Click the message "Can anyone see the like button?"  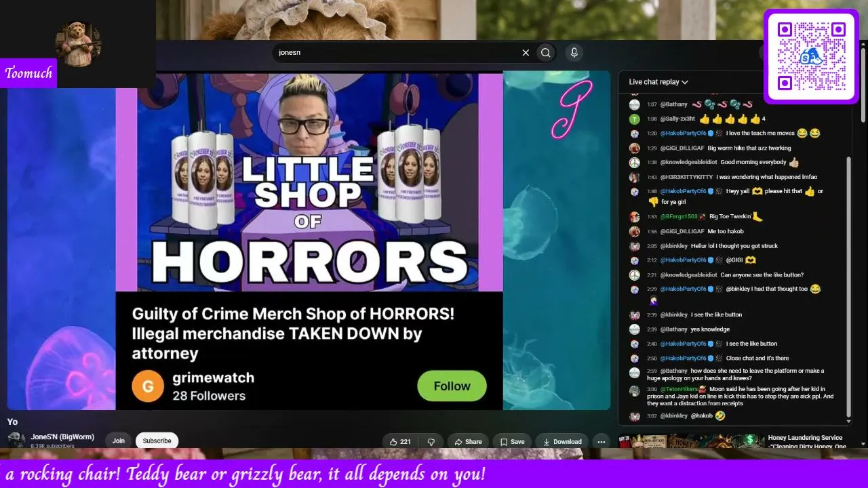[762, 275]
